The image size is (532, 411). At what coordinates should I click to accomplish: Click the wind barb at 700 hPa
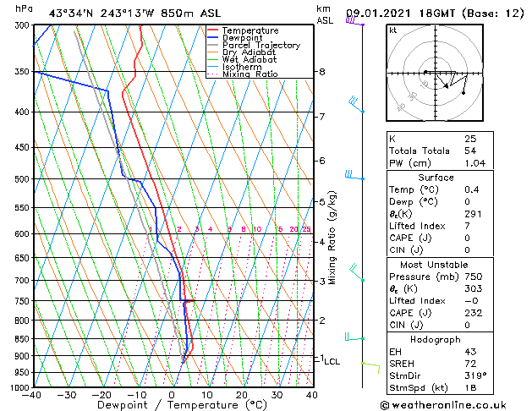[x=357, y=272]
